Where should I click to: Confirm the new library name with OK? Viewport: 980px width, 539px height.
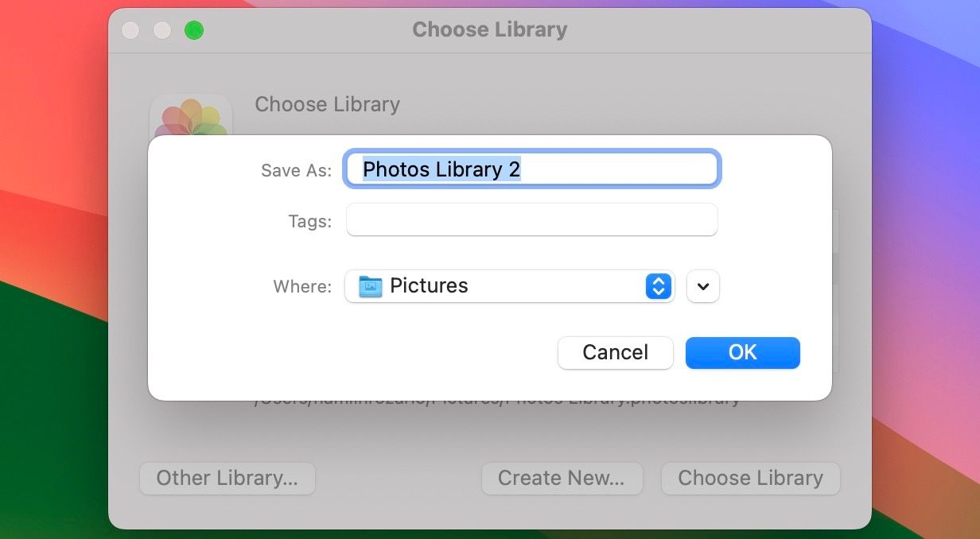(x=741, y=352)
